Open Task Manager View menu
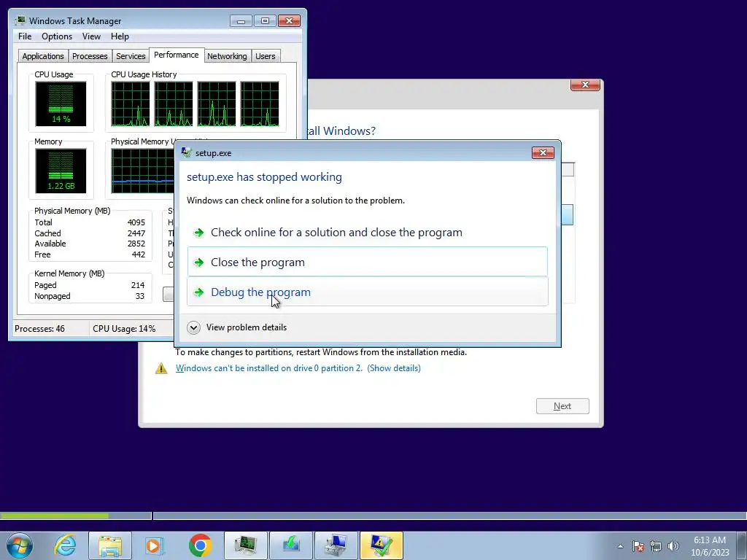747x560 pixels. pos(91,36)
